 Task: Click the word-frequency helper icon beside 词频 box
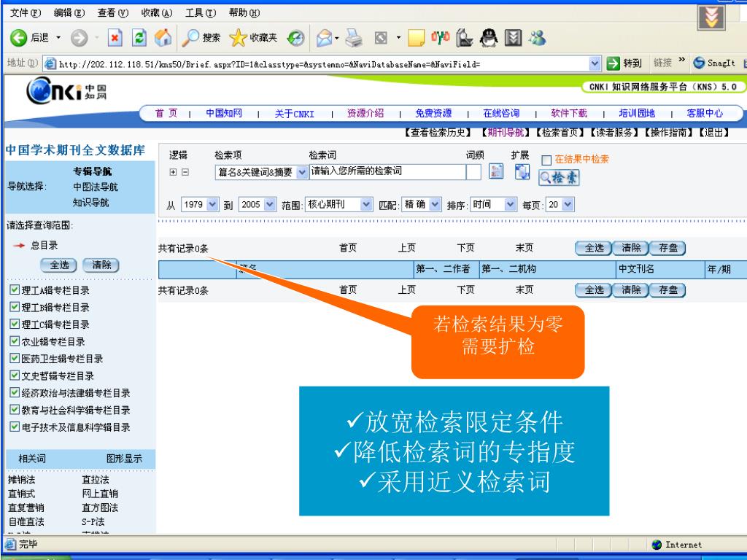tap(496, 171)
